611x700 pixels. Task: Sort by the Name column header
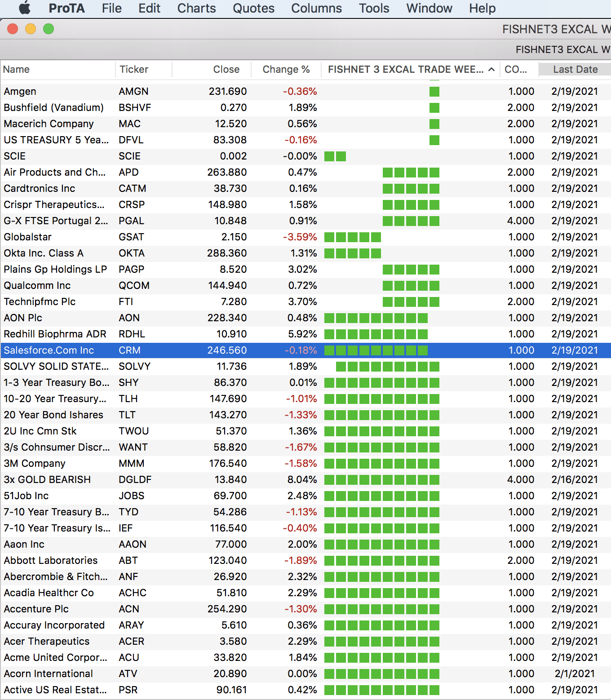coord(58,69)
